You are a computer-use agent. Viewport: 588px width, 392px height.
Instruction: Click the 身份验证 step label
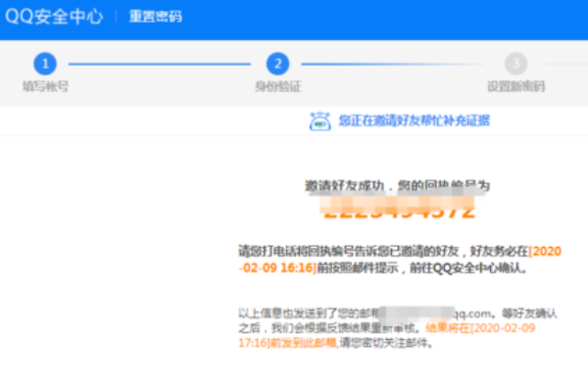tap(278, 86)
